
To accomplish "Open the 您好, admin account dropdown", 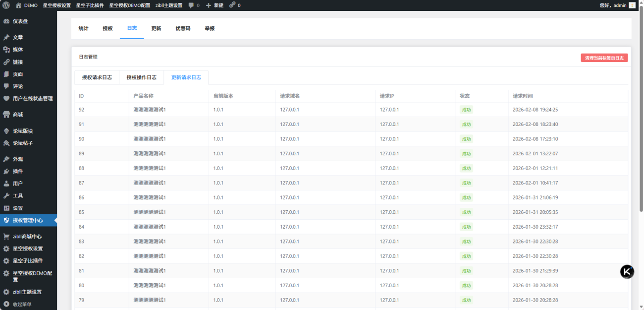I will click(x=613, y=5).
